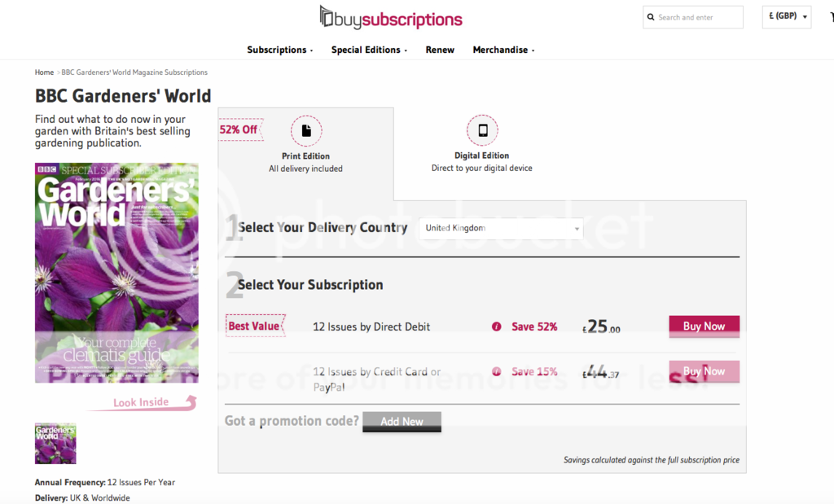Click the £25.00 price
Viewport: 834px width, 504px height.
click(602, 327)
